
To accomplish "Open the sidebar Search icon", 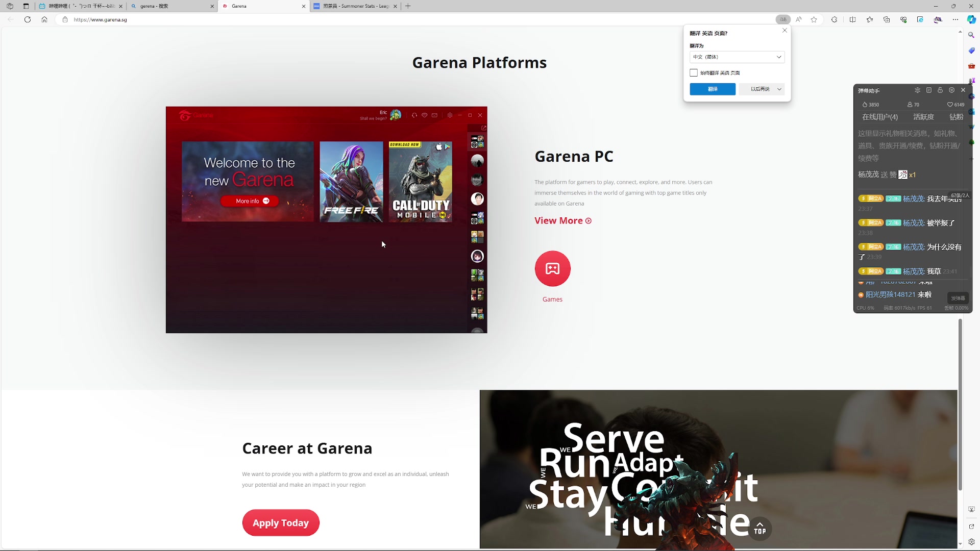I will pos(971,35).
